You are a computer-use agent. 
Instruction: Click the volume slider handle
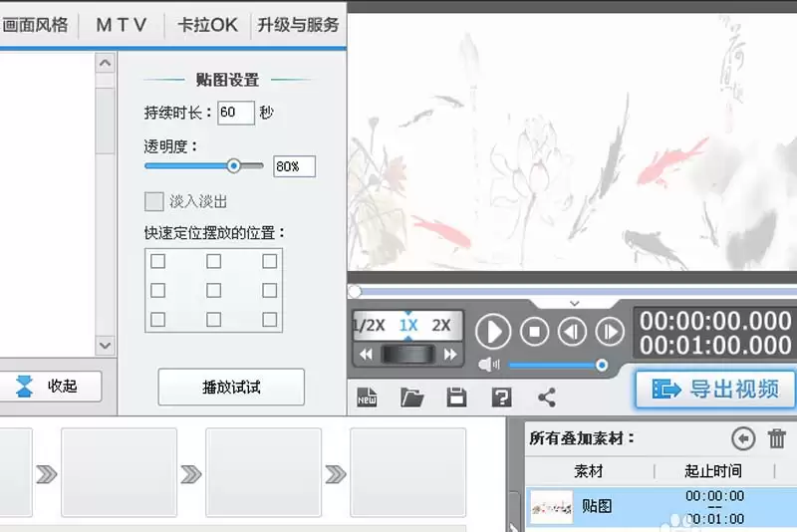pos(602,365)
